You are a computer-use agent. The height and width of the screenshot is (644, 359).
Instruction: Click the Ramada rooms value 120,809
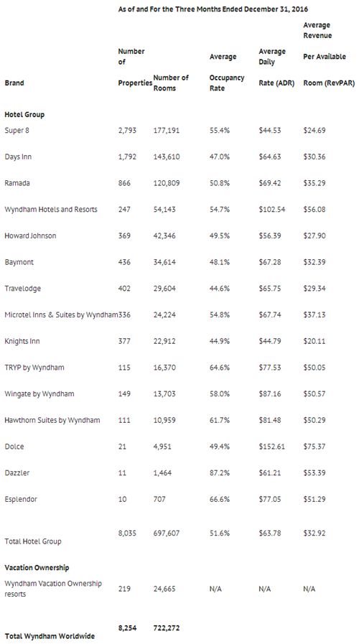coord(167,183)
